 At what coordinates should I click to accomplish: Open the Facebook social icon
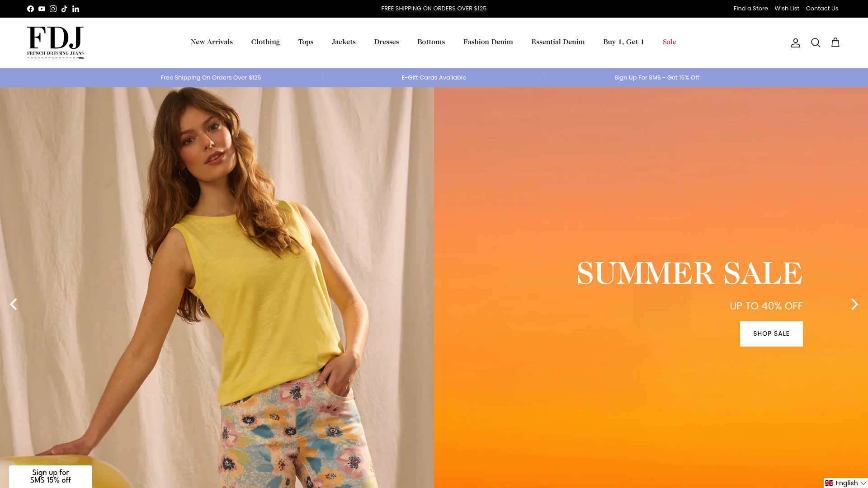pos(30,9)
